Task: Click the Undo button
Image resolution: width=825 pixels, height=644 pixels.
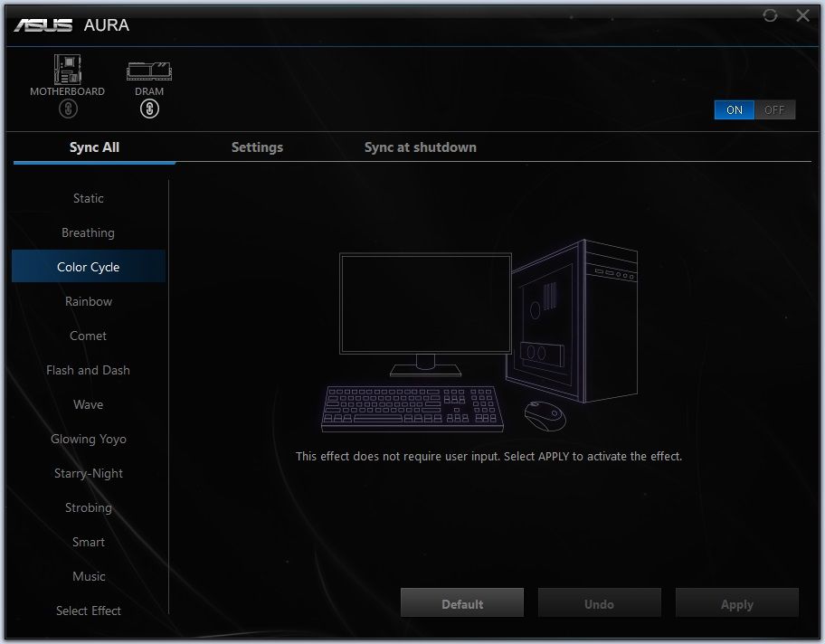Action: click(599, 603)
